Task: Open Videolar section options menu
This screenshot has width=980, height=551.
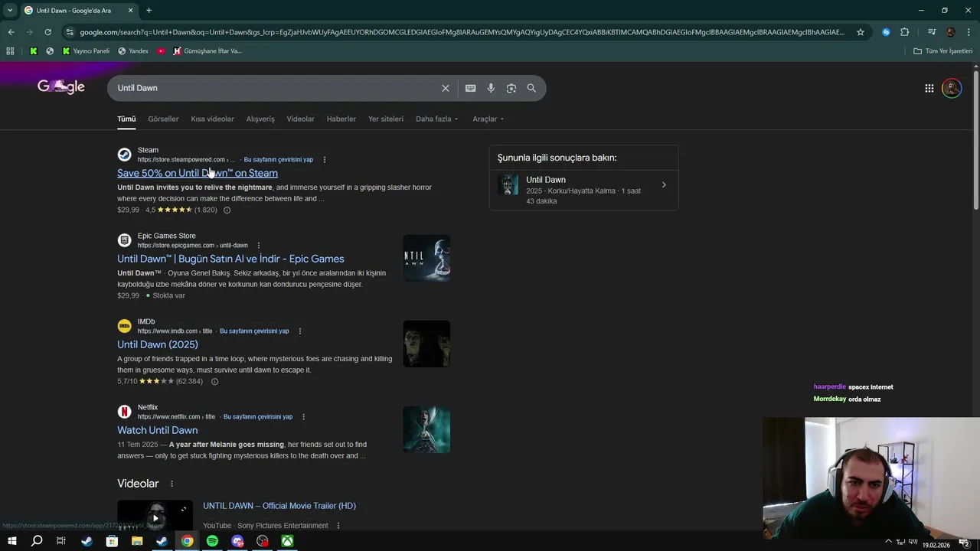Action: click(171, 484)
